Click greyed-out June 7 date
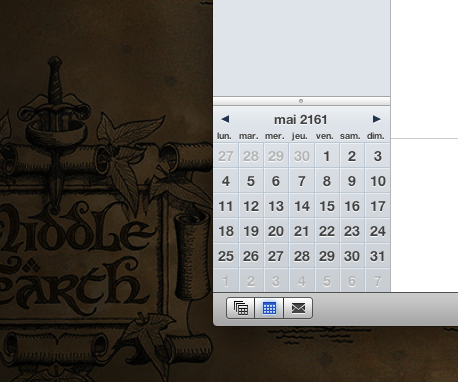The width and height of the screenshot is (458, 382). 378,281
